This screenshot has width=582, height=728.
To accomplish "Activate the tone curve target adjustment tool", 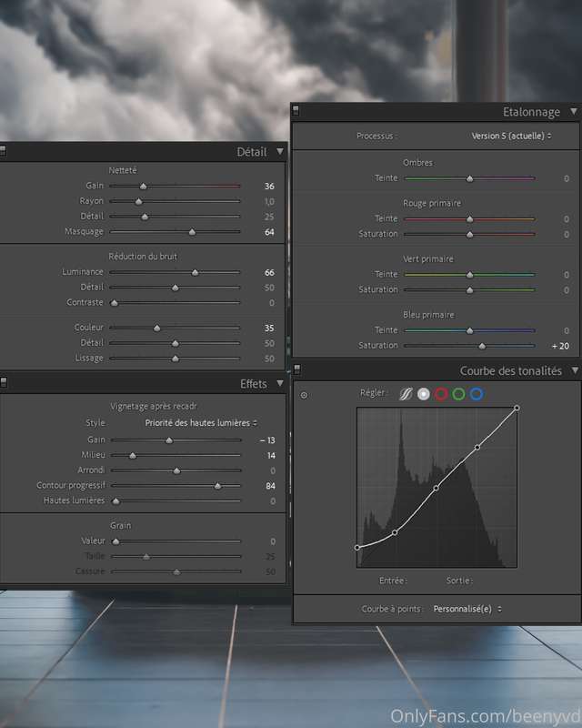I will (x=304, y=395).
